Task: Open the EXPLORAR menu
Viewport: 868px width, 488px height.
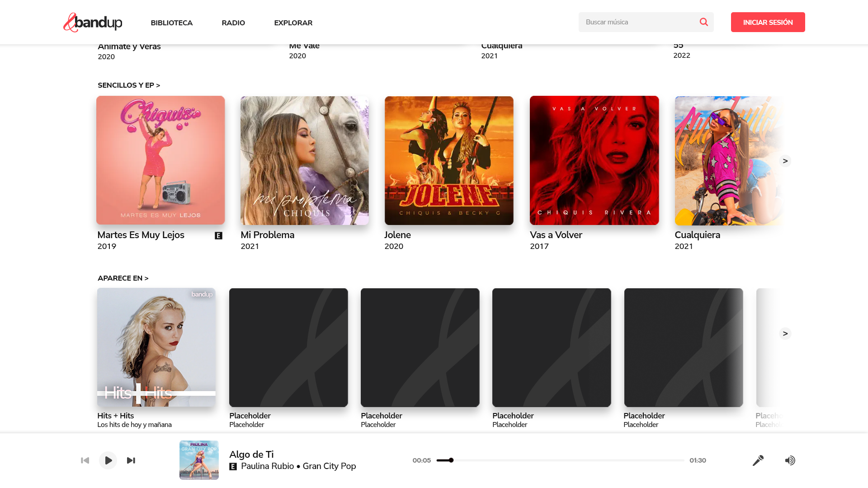Action: [x=293, y=23]
